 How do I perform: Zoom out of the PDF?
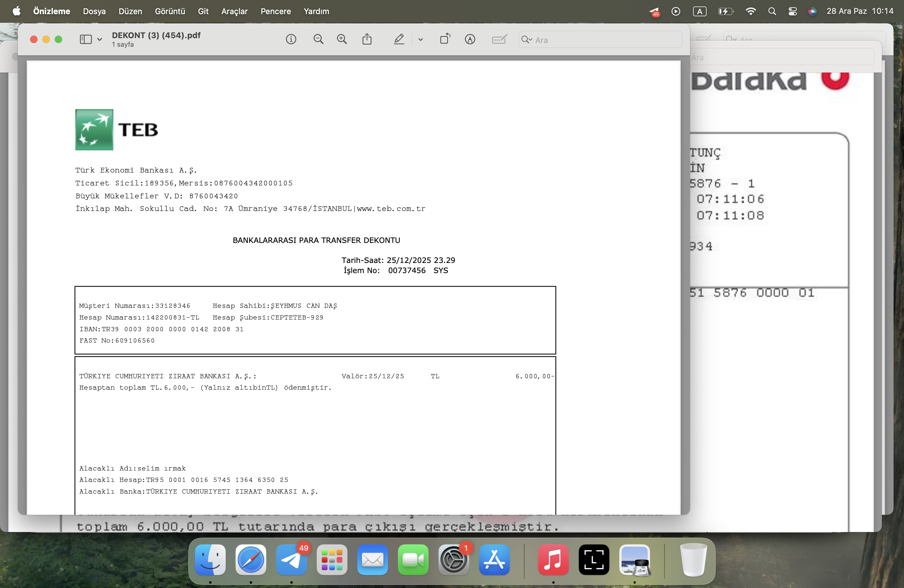pyautogui.click(x=318, y=39)
